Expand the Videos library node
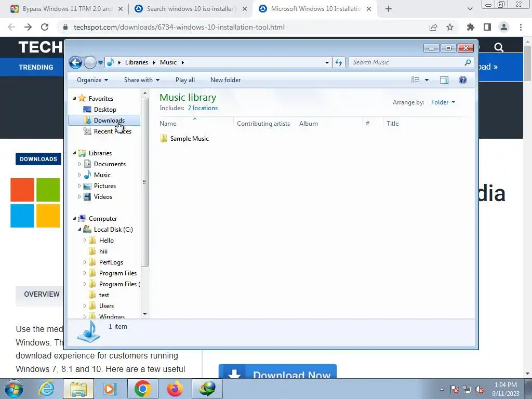The height and width of the screenshot is (399, 532). (x=79, y=197)
